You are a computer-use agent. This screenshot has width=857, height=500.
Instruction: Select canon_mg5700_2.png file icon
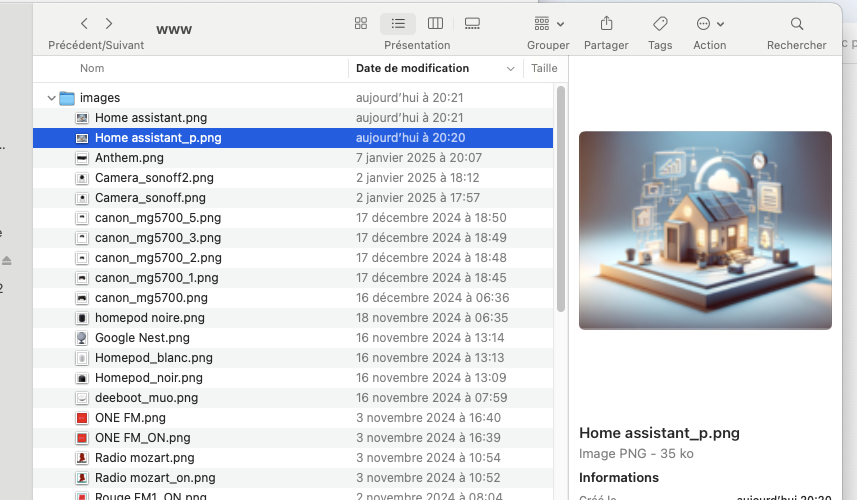click(82, 258)
